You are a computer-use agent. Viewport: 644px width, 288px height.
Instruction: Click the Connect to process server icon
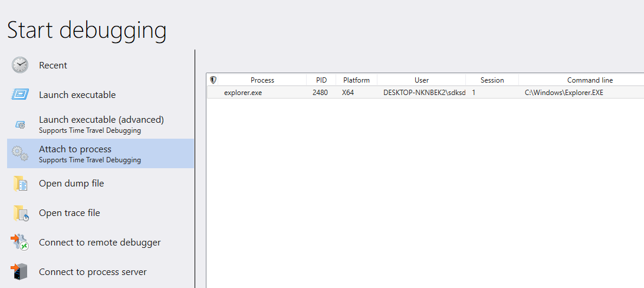click(19, 272)
